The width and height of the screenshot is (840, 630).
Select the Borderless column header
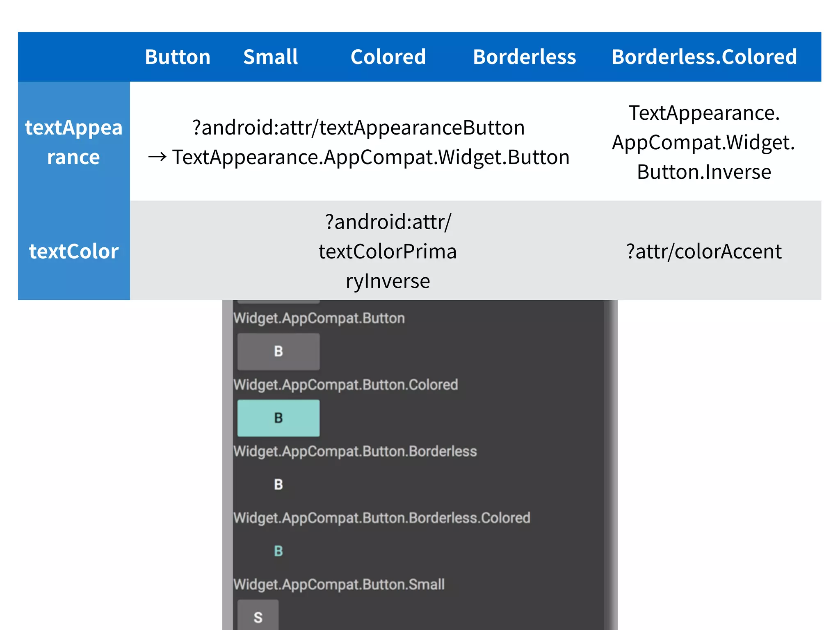tap(524, 57)
